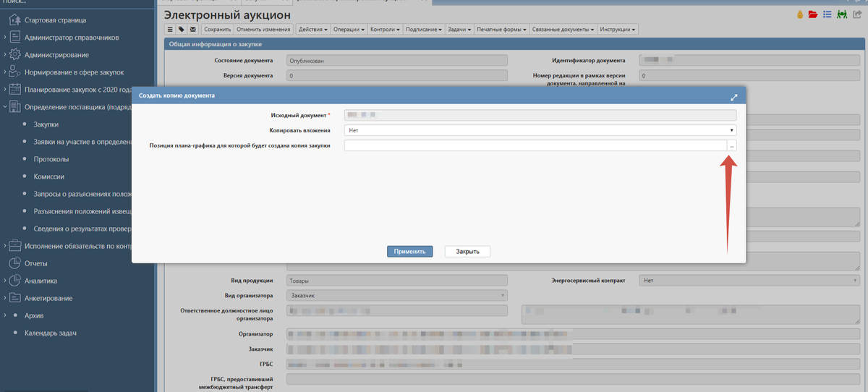
Task: Open Разъяснения положений sidebar item
Action: (82, 211)
